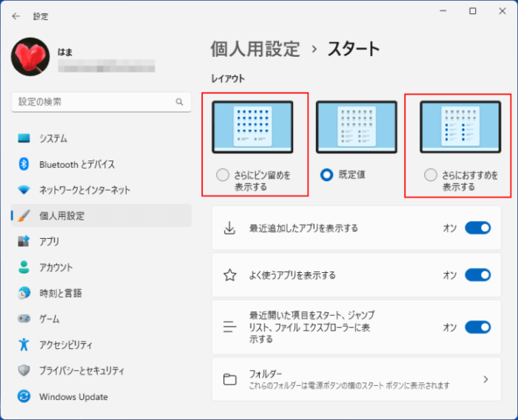This screenshot has height=420, width=518.
Task: Expand the フォルダー row chevron
Action: 485,379
